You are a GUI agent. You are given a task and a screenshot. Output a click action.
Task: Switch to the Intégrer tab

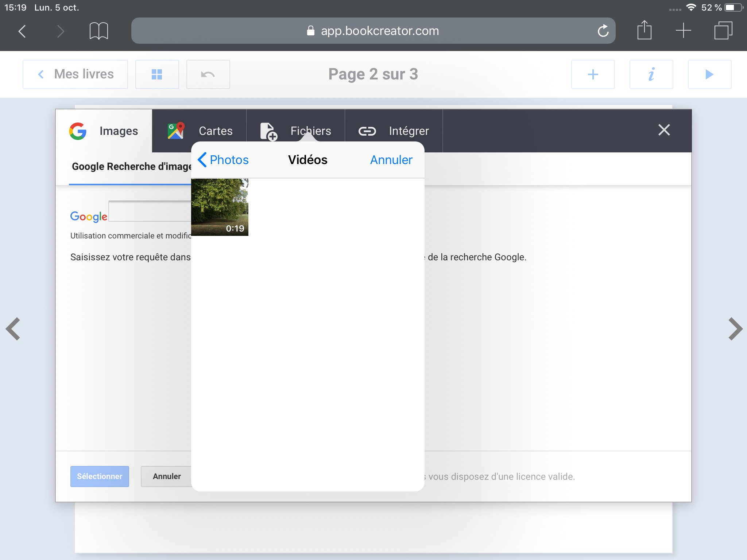[x=394, y=131]
